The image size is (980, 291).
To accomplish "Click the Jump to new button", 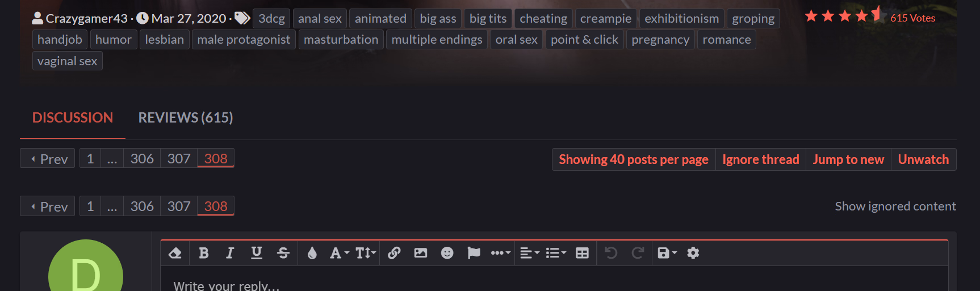I will (x=848, y=159).
